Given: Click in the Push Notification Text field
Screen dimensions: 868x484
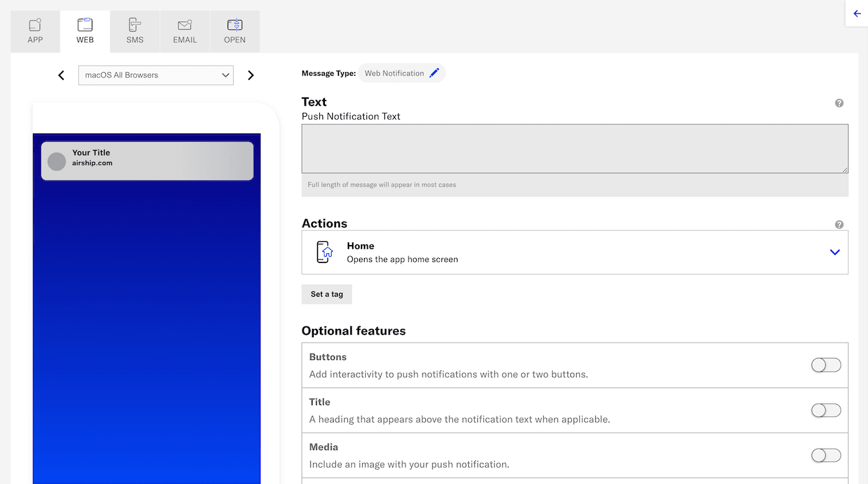Looking at the screenshot, I should coord(574,149).
